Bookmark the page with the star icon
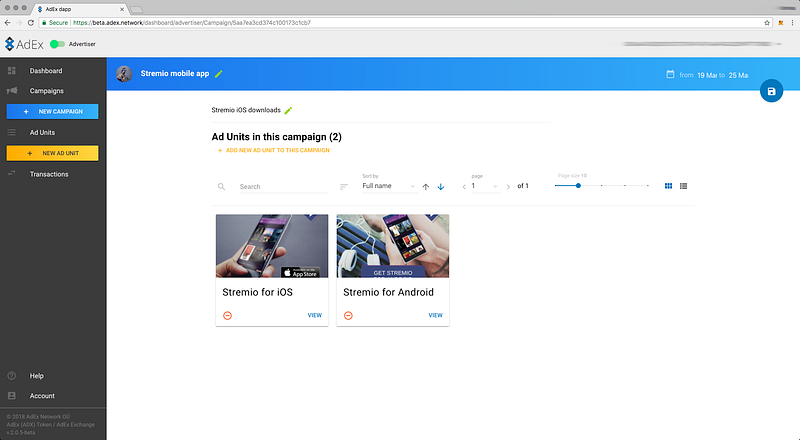The height and width of the screenshot is (440, 800). click(x=767, y=22)
